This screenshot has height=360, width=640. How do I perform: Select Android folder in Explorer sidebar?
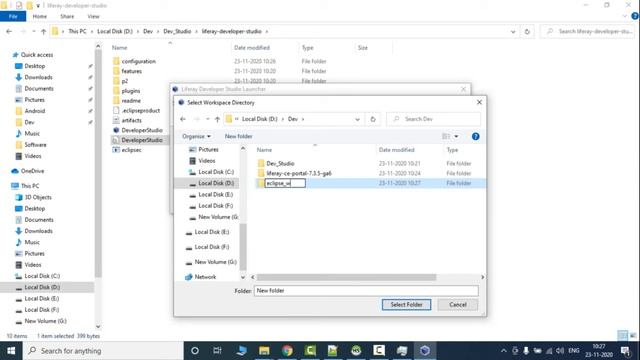pos(35,111)
